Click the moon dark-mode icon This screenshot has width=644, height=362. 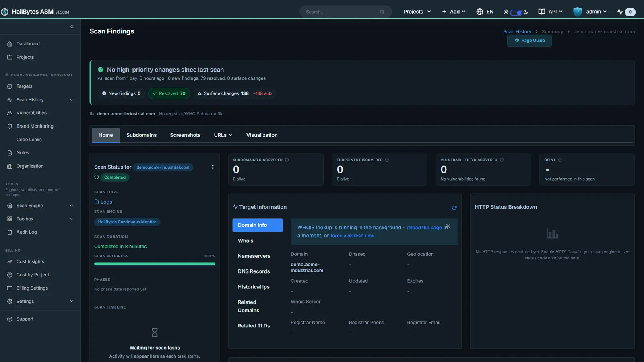(526, 12)
